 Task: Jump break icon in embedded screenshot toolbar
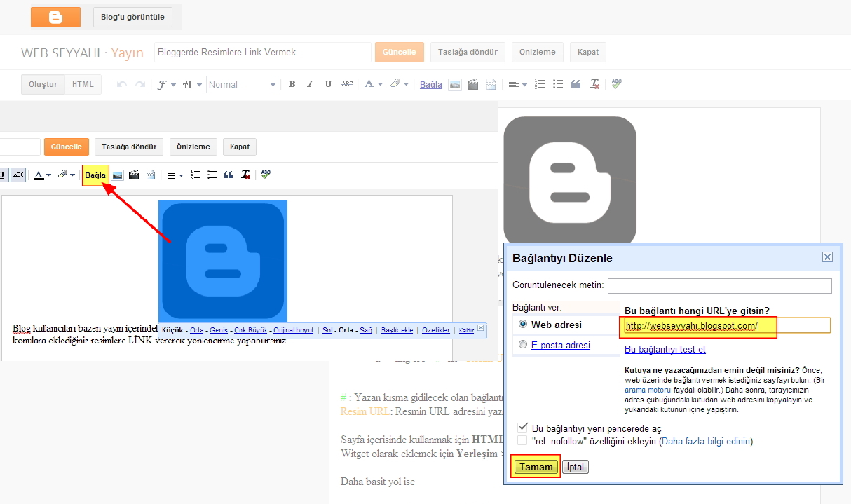click(x=151, y=175)
